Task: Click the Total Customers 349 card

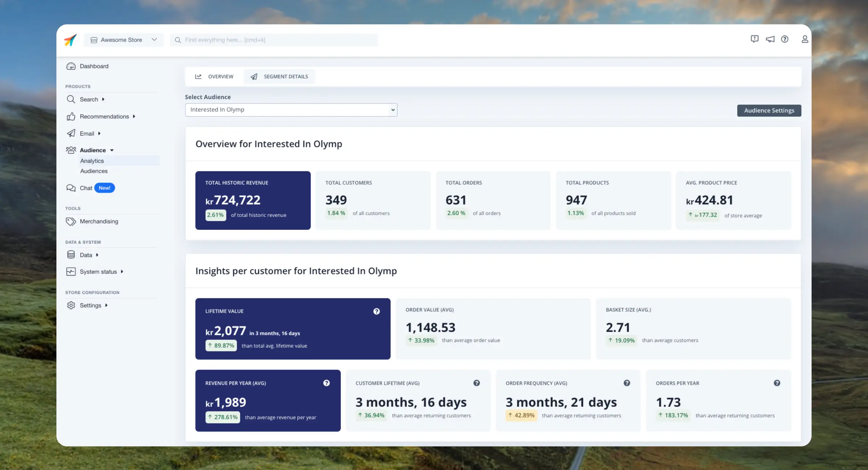Action: (x=373, y=200)
